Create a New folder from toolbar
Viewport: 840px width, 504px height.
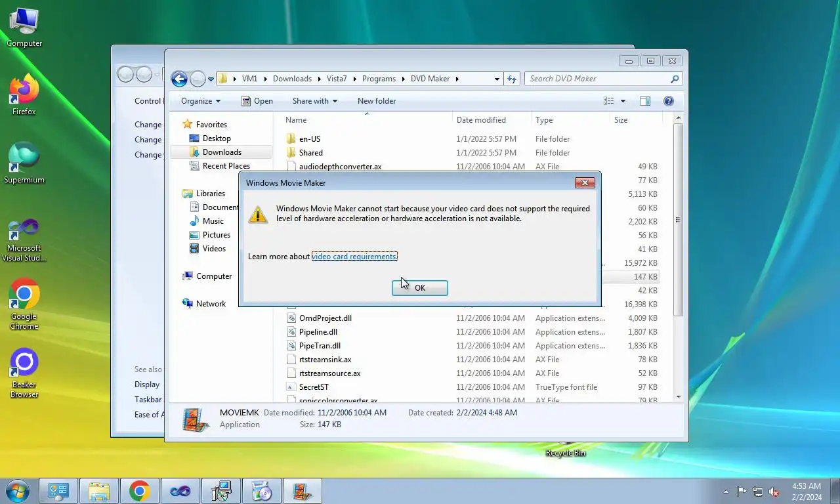tap(377, 101)
